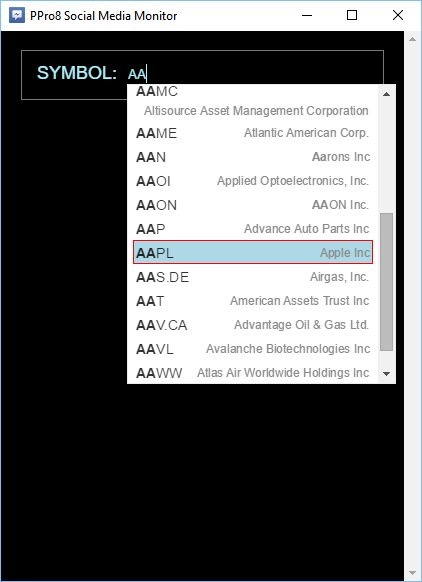Pick AAME Atlantic American Corp.
Image resolution: width=422 pixels, height=582 pixels.
pos(253,133)
